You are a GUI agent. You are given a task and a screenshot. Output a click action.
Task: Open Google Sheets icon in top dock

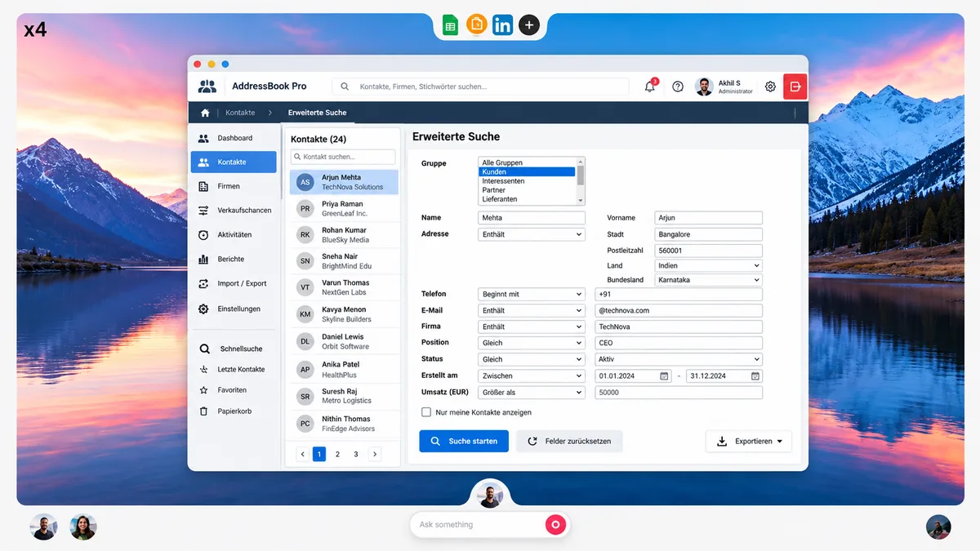pyautogui.click(x=450, y=25)
